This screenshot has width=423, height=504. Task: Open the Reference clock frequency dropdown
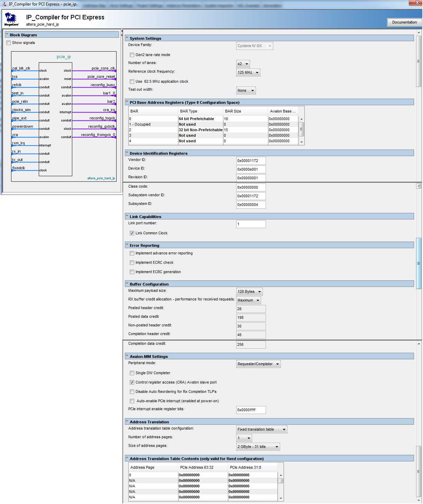(248, 73)
